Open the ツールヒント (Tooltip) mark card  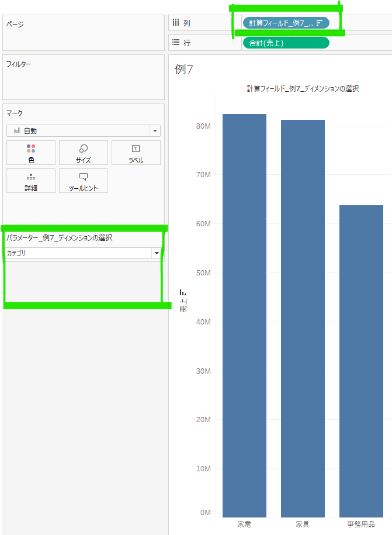pyautogui.click(x=83, y=181)
